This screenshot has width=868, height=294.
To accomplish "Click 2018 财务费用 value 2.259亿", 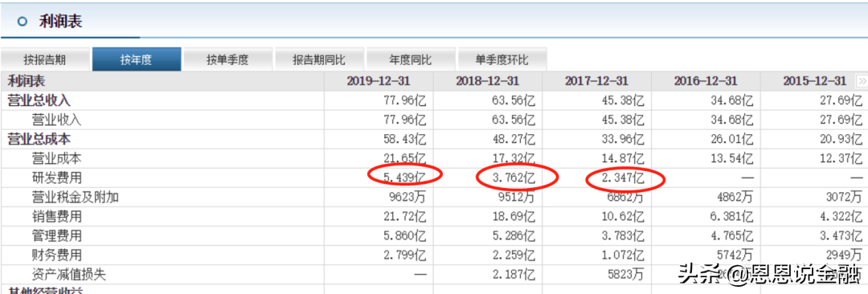I will pos(513,255).
